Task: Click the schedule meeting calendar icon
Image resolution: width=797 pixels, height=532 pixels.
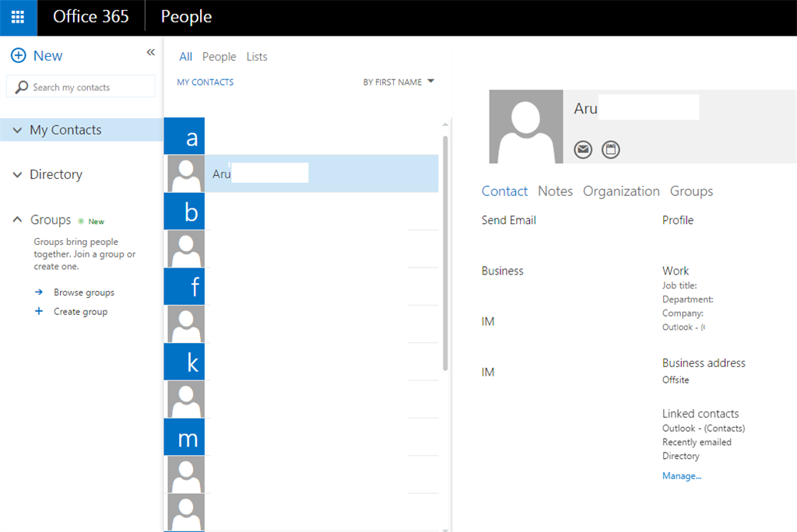Action: click(x=611, y=149)
